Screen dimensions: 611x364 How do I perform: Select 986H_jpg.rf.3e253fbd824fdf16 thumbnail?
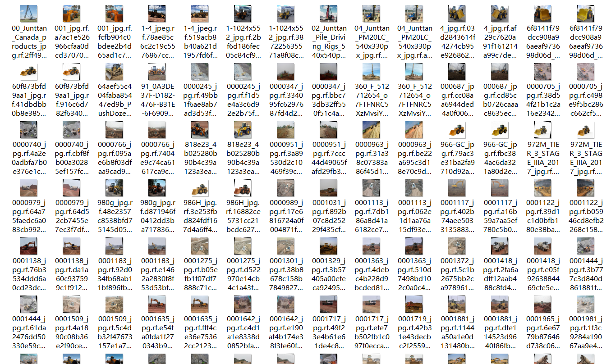pyautogui.click(x=200, y=188)
